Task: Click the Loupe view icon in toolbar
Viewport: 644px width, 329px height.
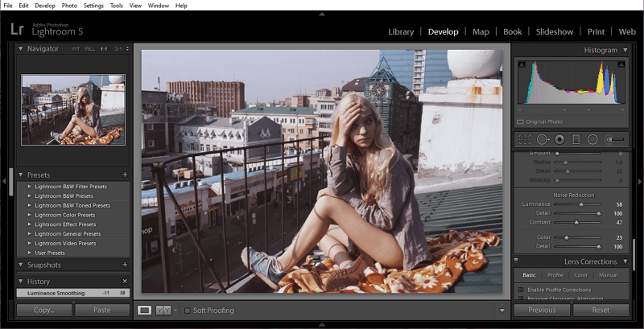Action: tap(144, 310)
